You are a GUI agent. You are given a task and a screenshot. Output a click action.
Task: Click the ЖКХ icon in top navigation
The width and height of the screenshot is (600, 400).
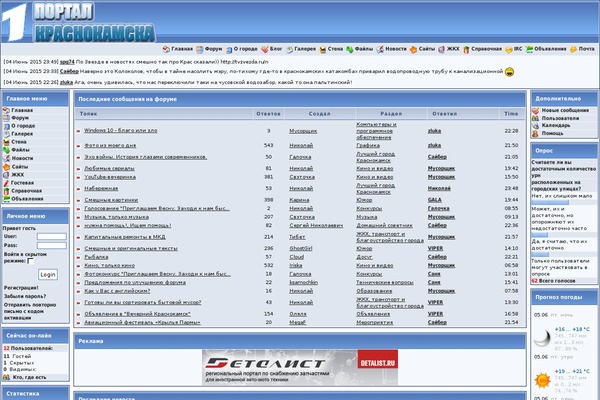click(442, 49)
